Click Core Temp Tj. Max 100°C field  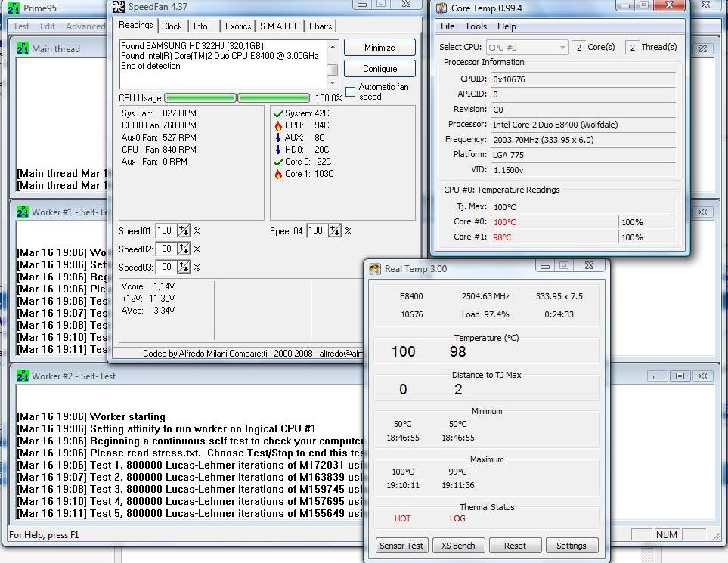(583, 207)
